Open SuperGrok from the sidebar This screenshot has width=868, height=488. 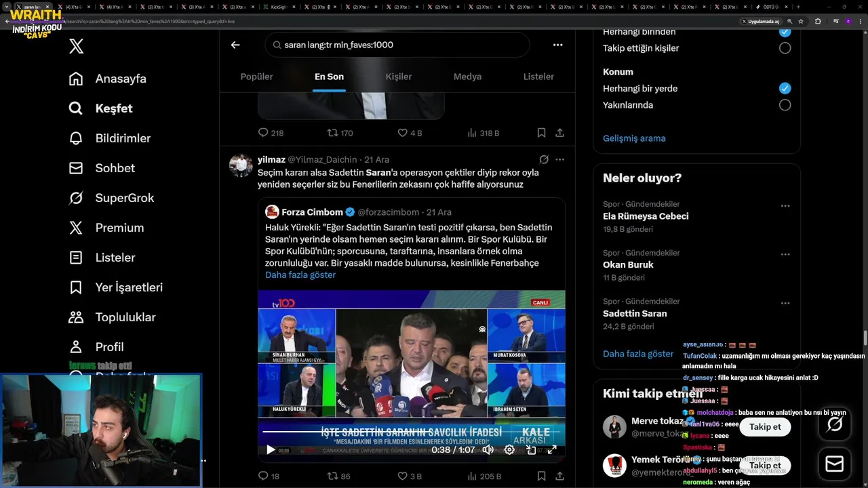pos(112,198)
